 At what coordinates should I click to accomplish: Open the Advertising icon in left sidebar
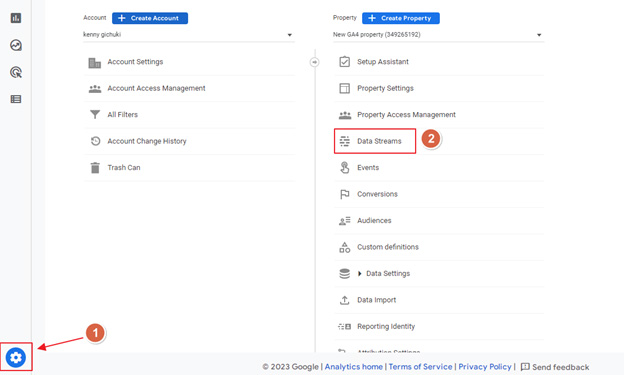click(16, 72)
